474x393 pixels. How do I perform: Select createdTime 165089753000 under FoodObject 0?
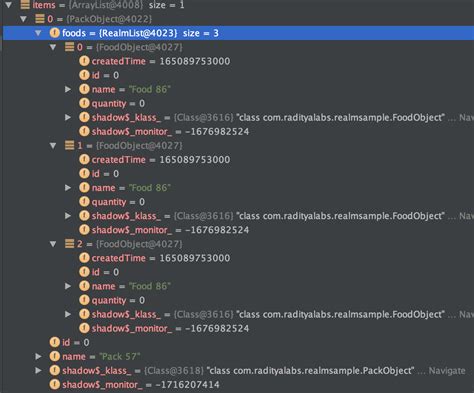tap(161, 61)
